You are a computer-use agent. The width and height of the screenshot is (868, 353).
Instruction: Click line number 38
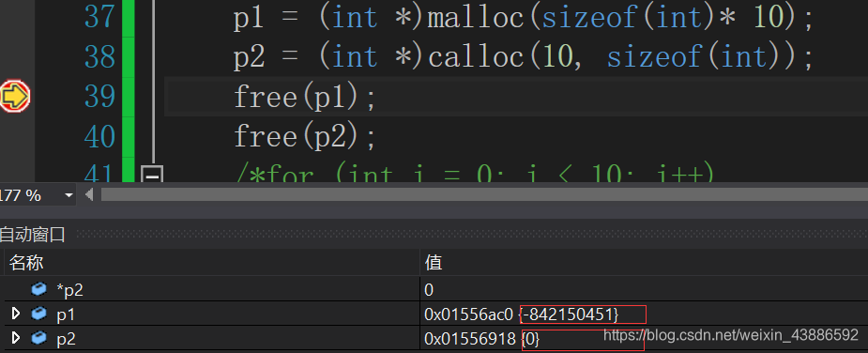[99, 57]
